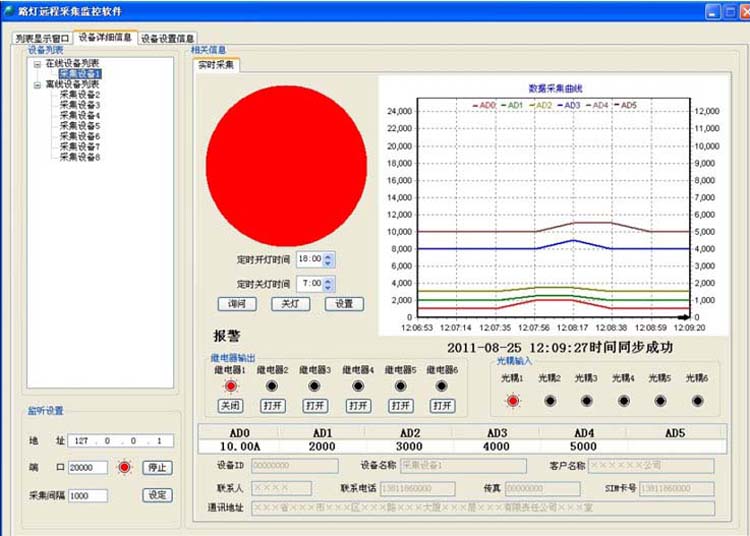Screen dimensions: 750x536
Task: Select 采集设备5 in device tree
Action: (80, 126)
